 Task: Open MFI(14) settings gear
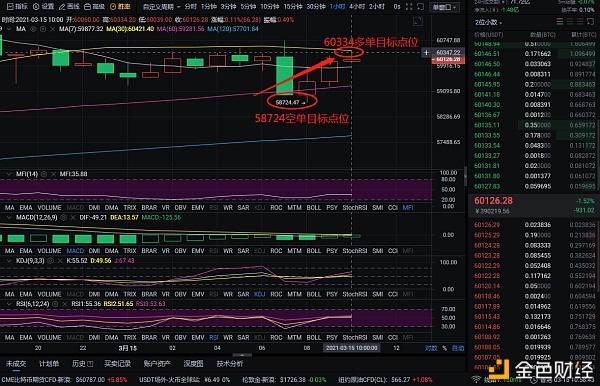[x=44, y=174]
